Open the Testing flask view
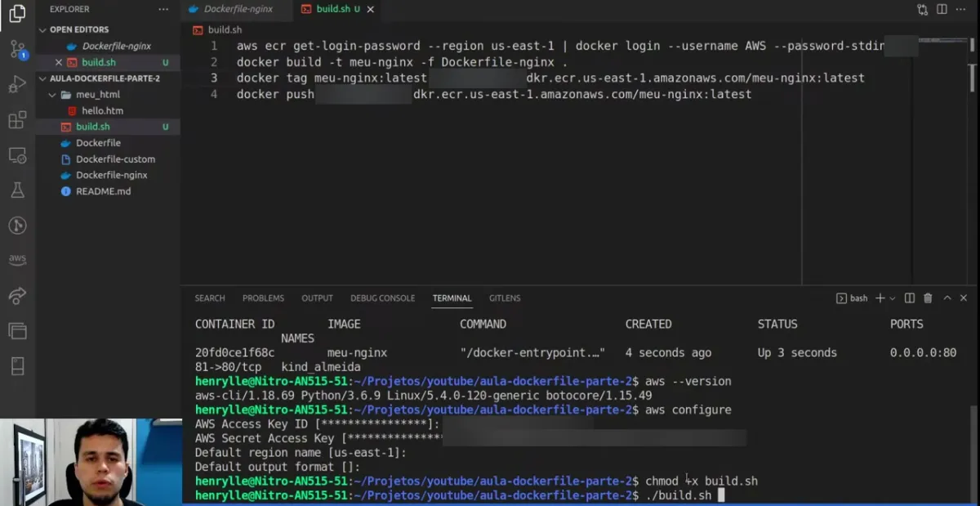The image size is (980, 506). 17,190
